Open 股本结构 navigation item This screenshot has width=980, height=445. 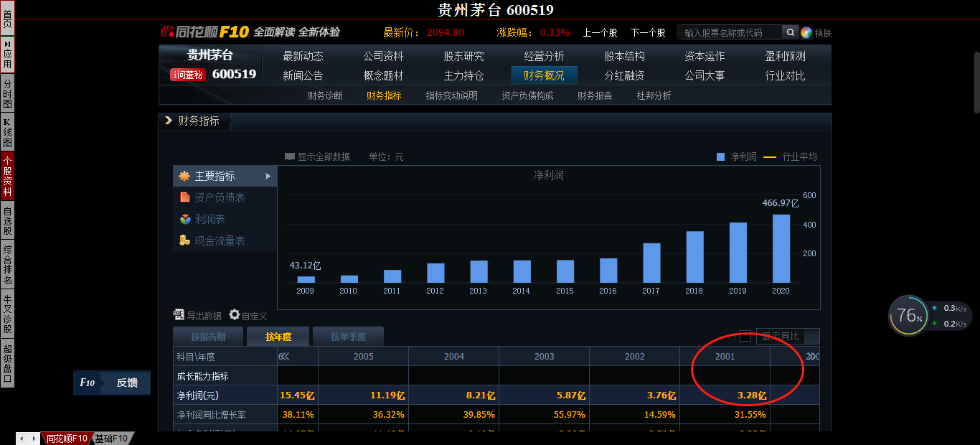(625, 56)
